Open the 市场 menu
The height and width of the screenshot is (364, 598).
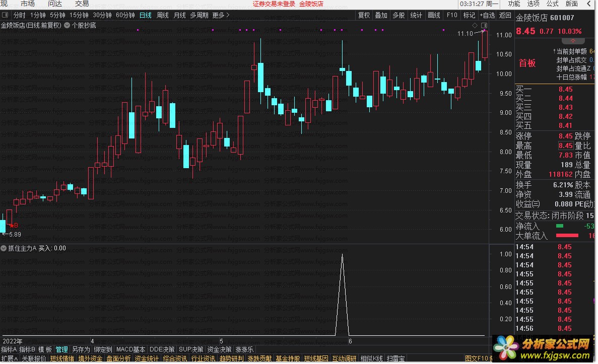[28, 4]
